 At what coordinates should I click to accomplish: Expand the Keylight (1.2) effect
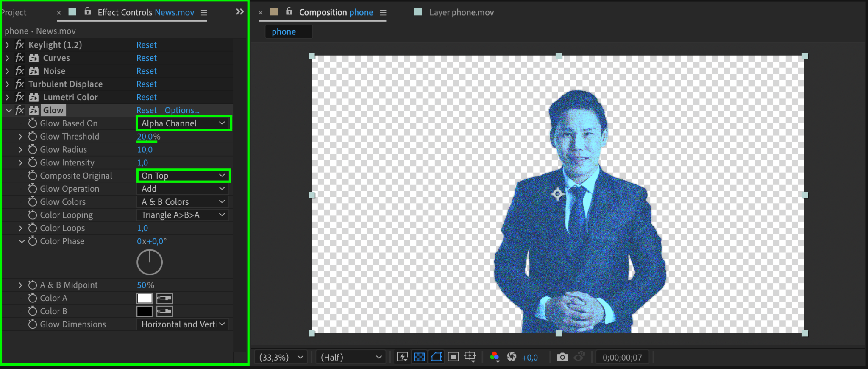[x=8, y=45]
